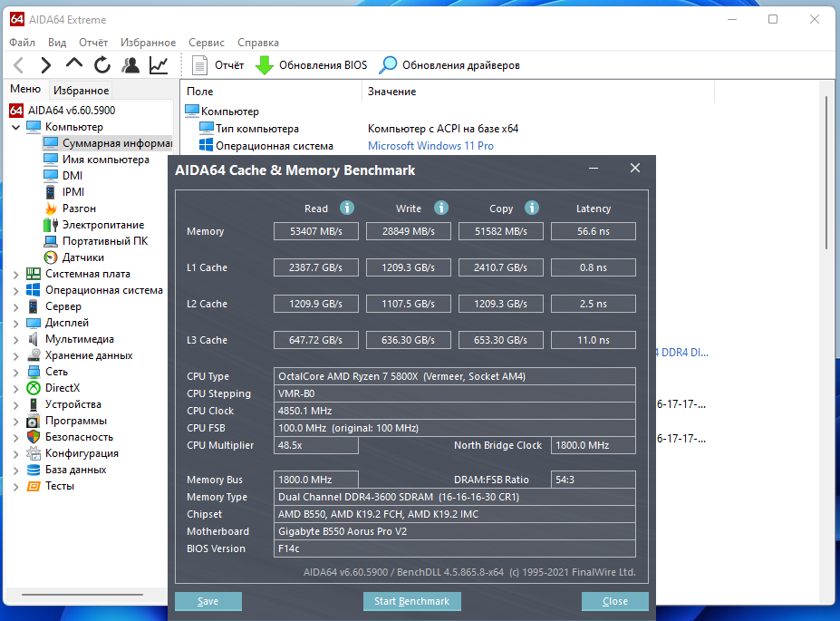Show info about the Copy benchmark column
Image resolution: width=840 pixels, height=621 pixels.
(531, 208)
